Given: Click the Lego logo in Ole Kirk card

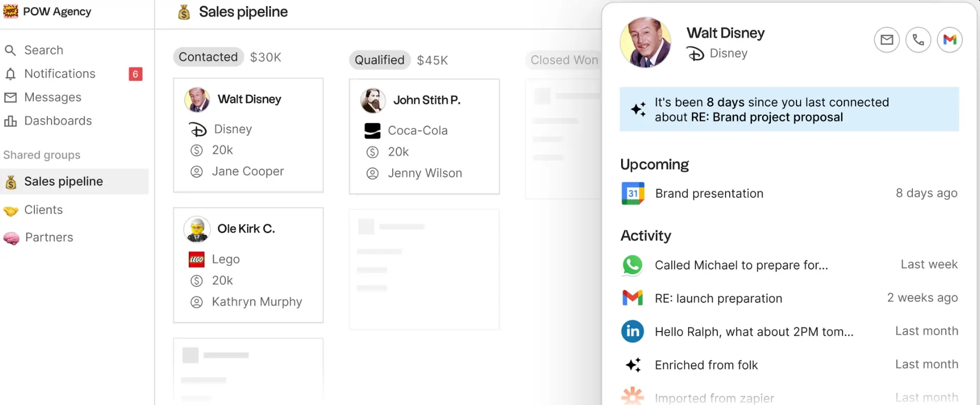Looking at the screenshot, I should click(x=197, y=259).
